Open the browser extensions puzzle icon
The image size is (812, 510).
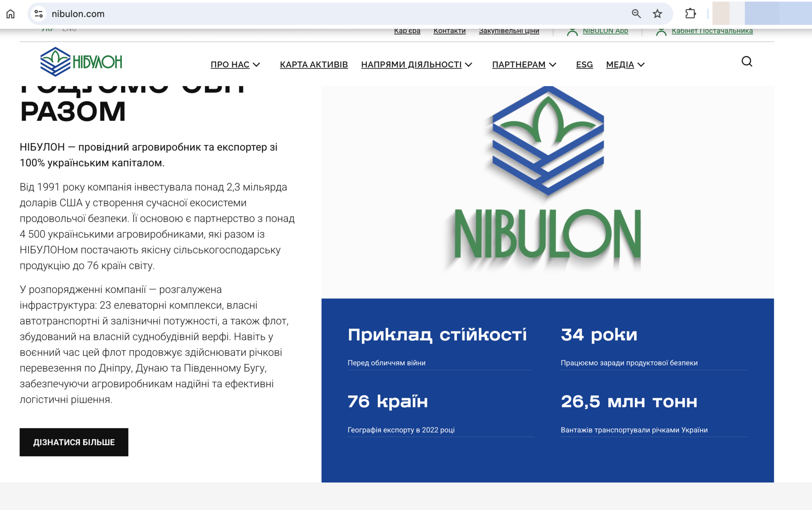[x=690, y=13]
